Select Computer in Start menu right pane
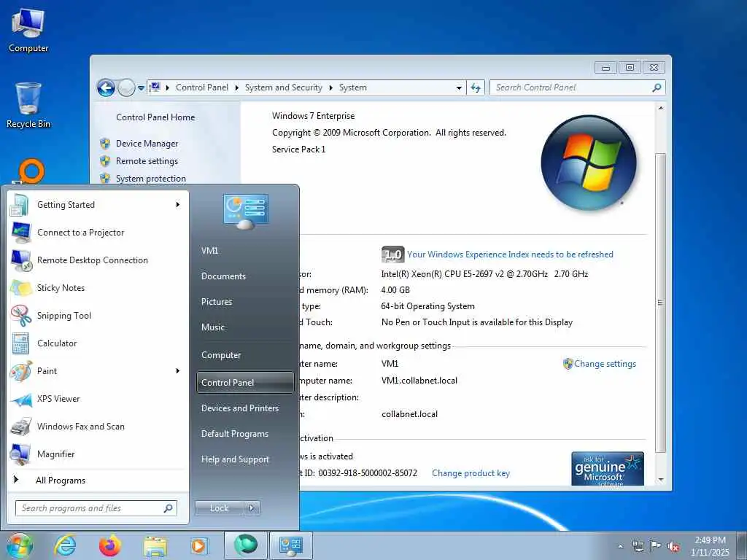Image resolution: width=747 pixels, height=560 pixels. coord(221,355)
